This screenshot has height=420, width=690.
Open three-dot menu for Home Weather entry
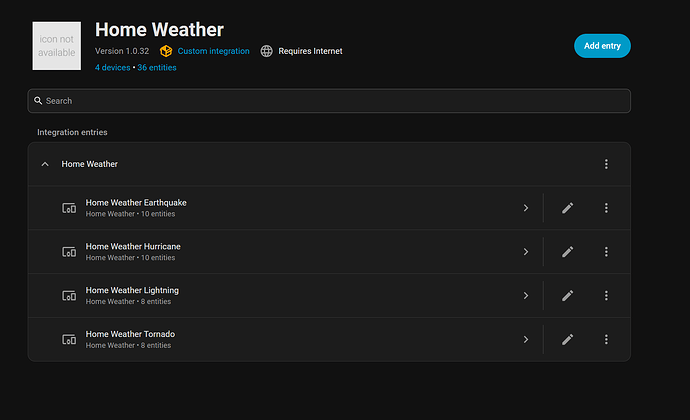pos(606,164)
